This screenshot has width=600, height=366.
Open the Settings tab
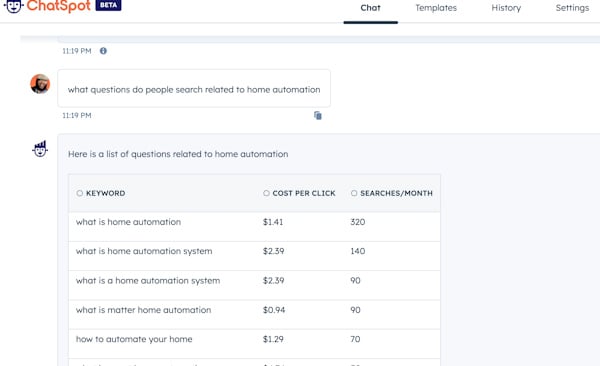572,8
